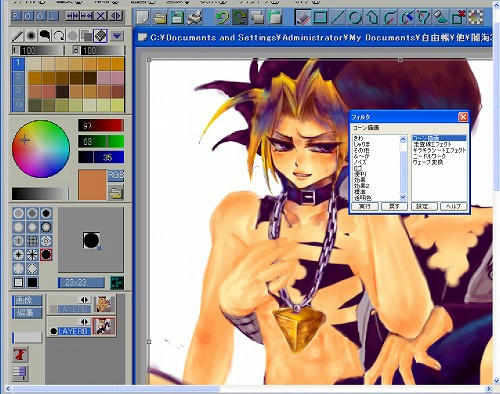The image size is (500, 394).
Task: Create a new image from the toolbar
Action: (143, 17)
